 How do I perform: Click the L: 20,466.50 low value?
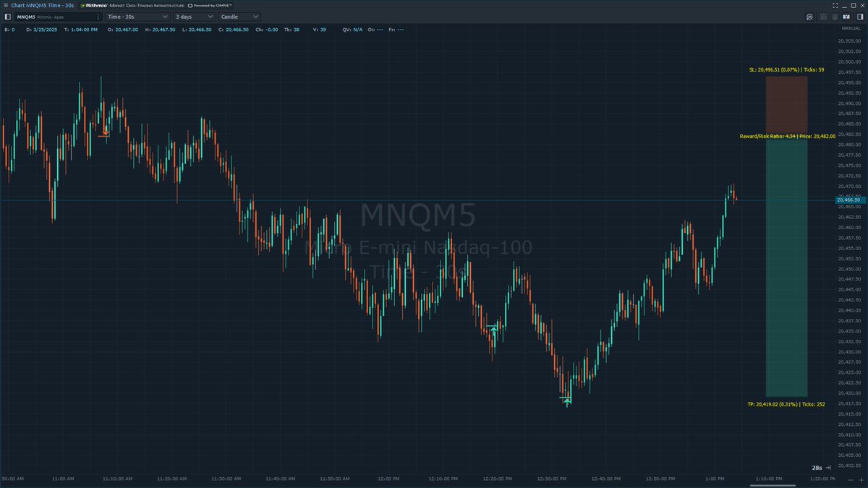pos(197,30)
